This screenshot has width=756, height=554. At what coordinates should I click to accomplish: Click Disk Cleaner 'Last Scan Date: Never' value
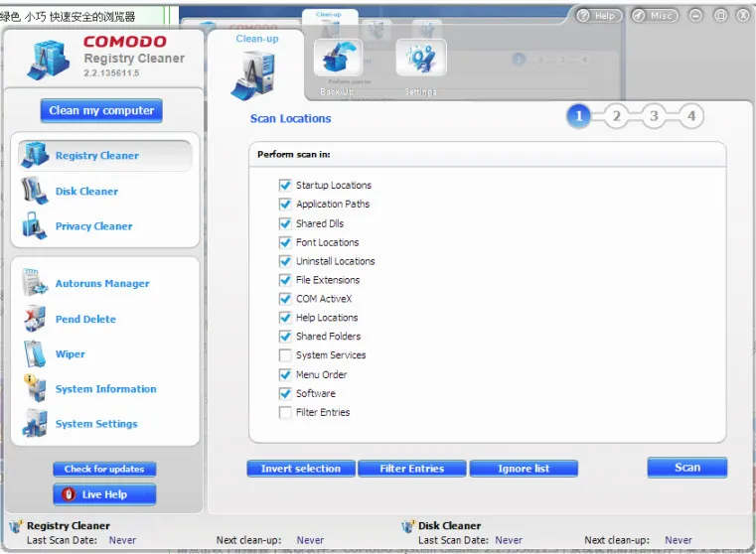pyautogui.click(x=509, y=540)
